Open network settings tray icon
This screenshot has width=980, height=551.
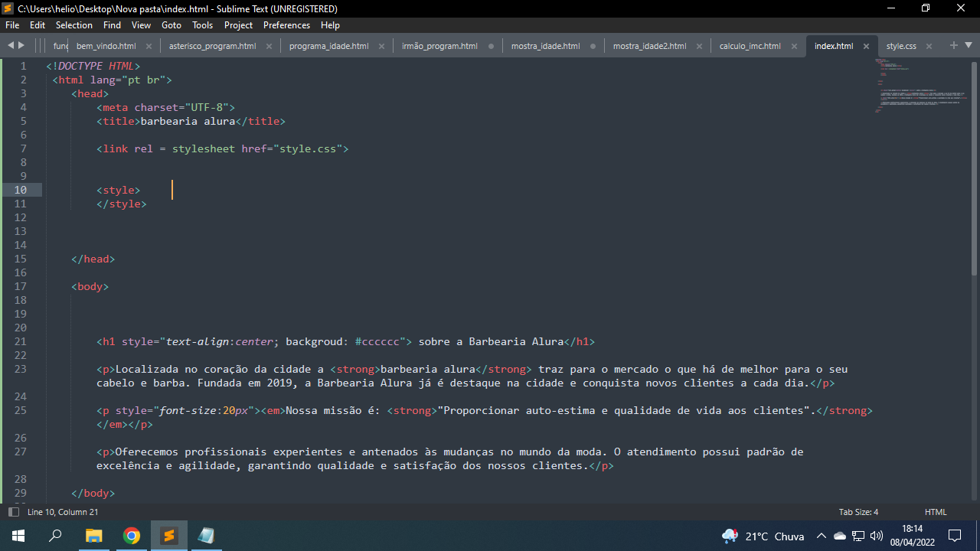858,536
